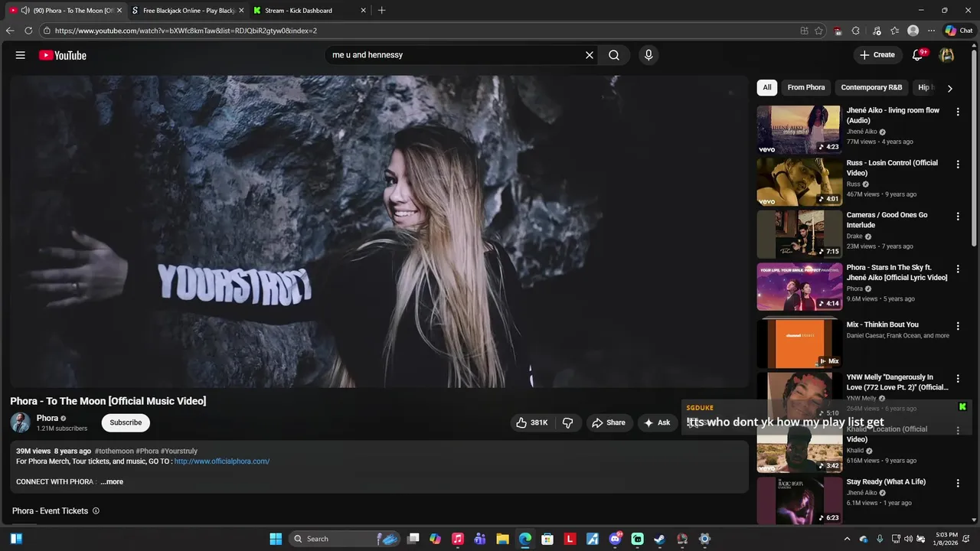Play Phora Stars In The Sky thumbnail
This screenshot has height=551, width=980.
799,287
